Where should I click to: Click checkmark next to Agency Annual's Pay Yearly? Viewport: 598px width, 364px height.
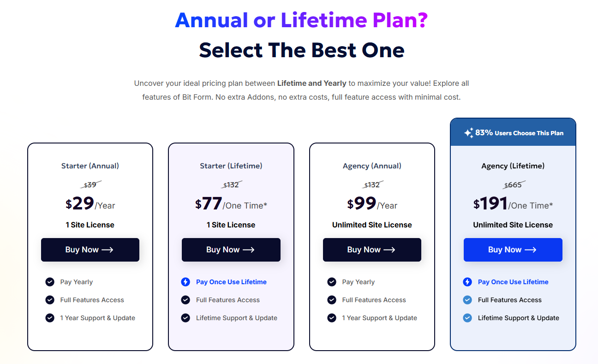(x=332, y=282)
